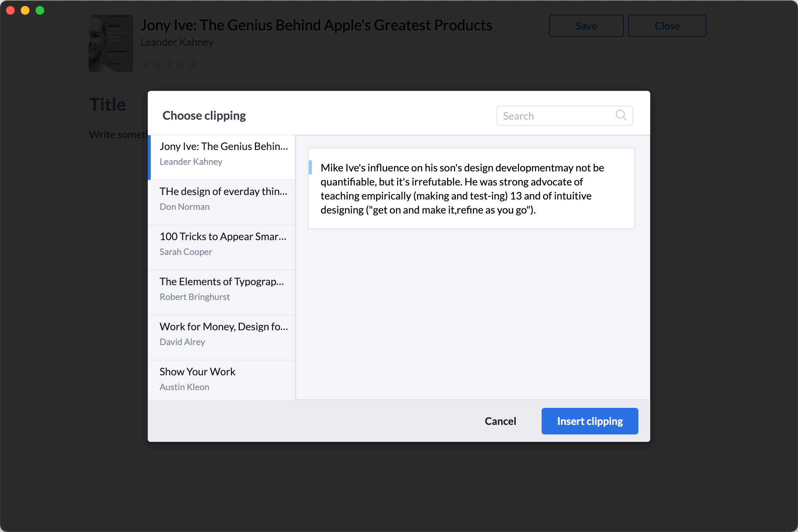Click the Insert clipping button
This screenshot has height=532, width=798.
point(590,421)
